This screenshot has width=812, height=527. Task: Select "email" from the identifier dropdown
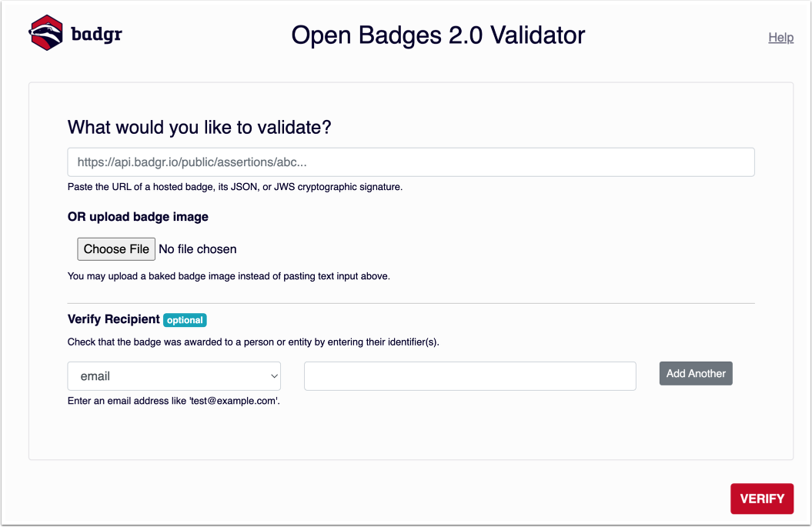click(x=173, y=375)
